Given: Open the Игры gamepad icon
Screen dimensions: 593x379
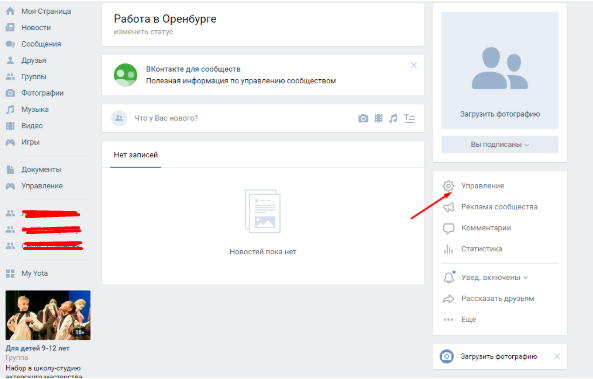Looking at the screenshot, I should tap(10, 142).
